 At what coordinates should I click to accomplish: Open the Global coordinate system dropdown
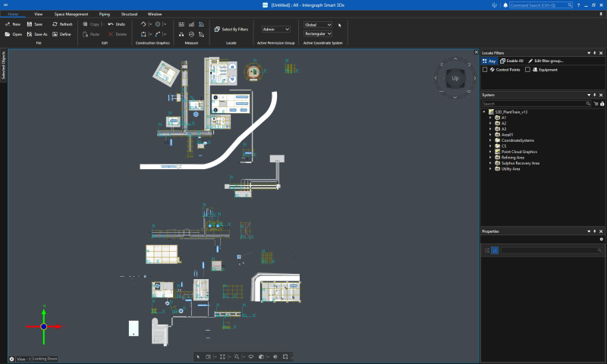[317, 25]
